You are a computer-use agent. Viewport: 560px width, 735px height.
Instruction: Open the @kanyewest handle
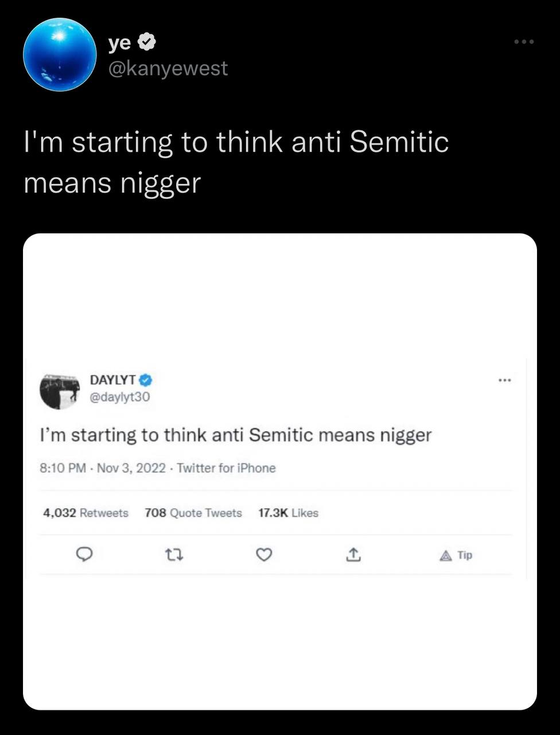click(168, 68)
